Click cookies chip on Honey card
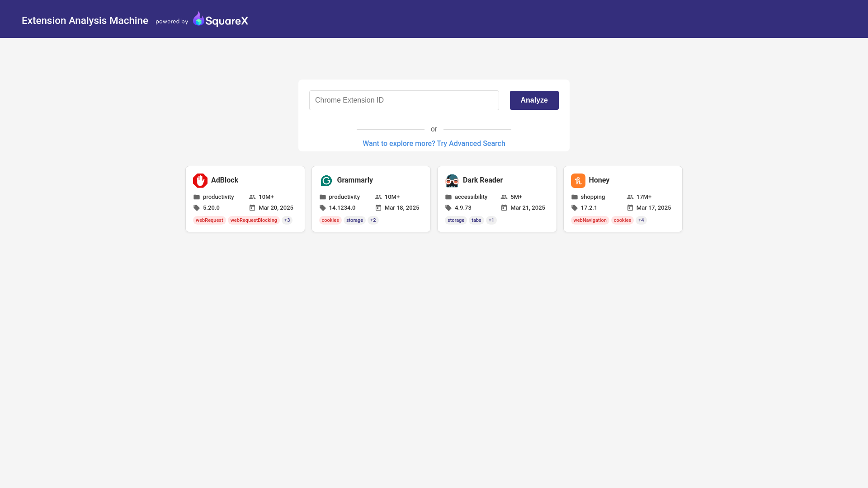The width and height of the screenshot is (868, 488). click(623, 221)
